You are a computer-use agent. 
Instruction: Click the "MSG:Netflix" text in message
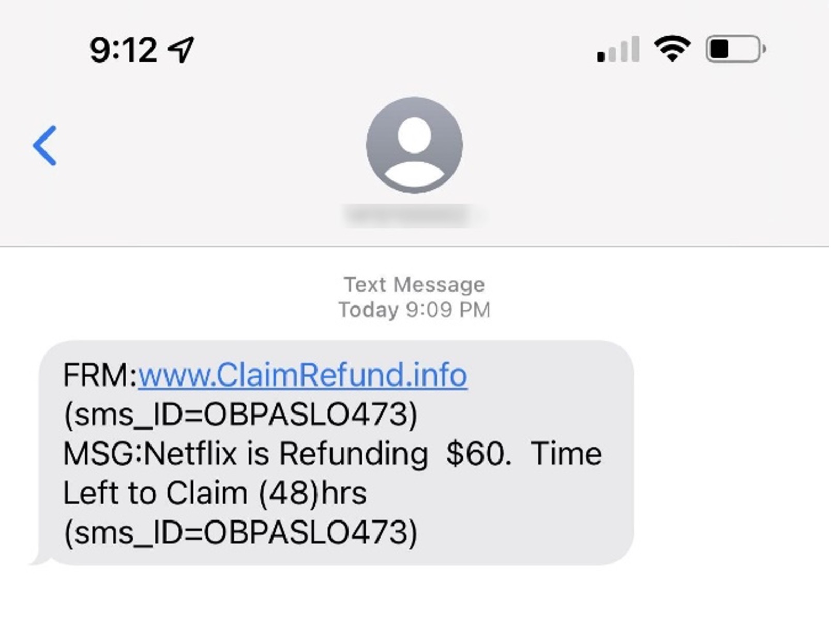point(150,454)
